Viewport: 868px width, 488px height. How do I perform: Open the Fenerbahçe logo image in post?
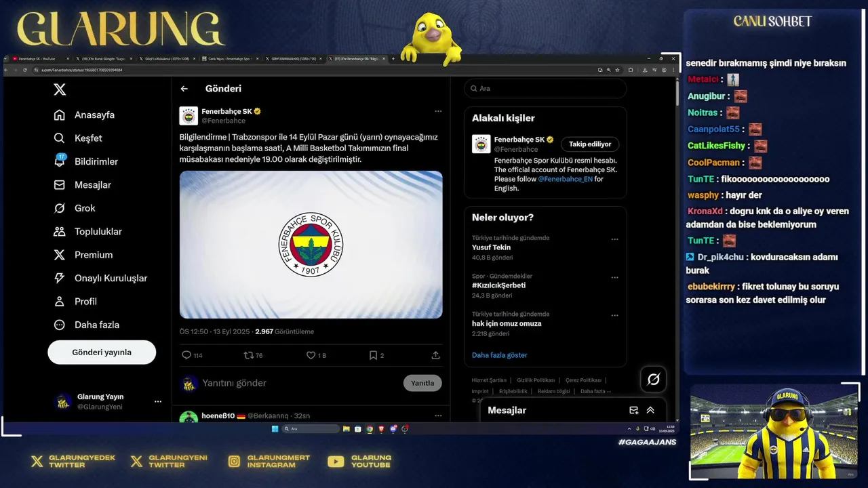[311, 245]
